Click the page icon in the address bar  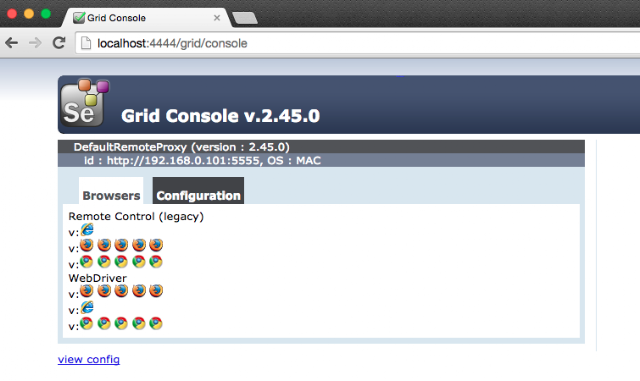point(86,43)
